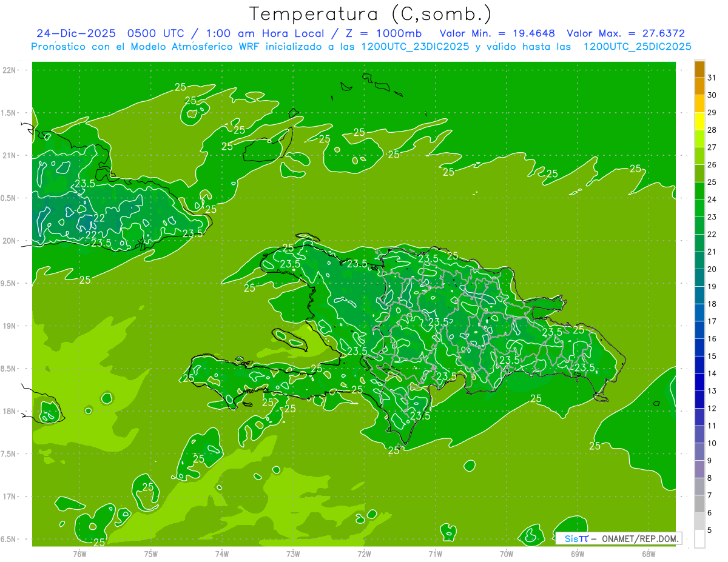Click the "1200UTC_25DIC2025" valid-until time
Viewport: 728px width, 562px height.
point(637,47)
